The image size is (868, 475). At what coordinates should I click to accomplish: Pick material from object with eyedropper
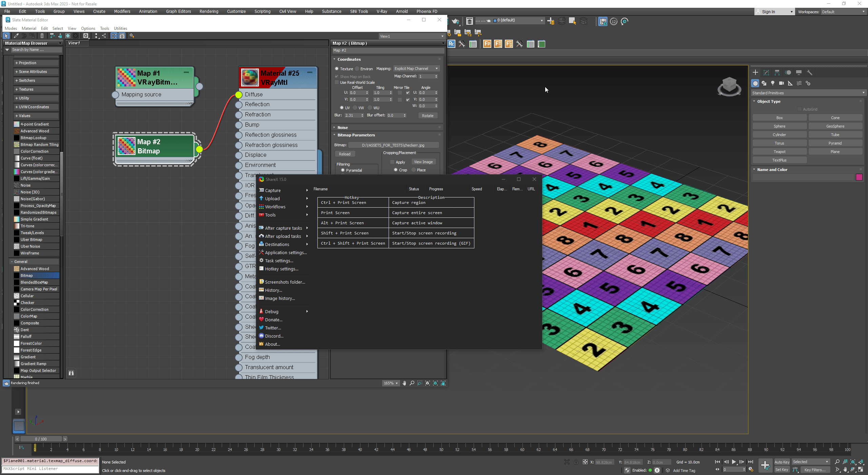tap(16, 36)
